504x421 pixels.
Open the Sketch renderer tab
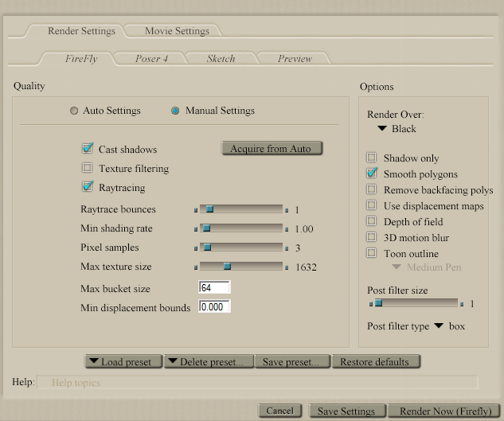click(x=221, y=58)
